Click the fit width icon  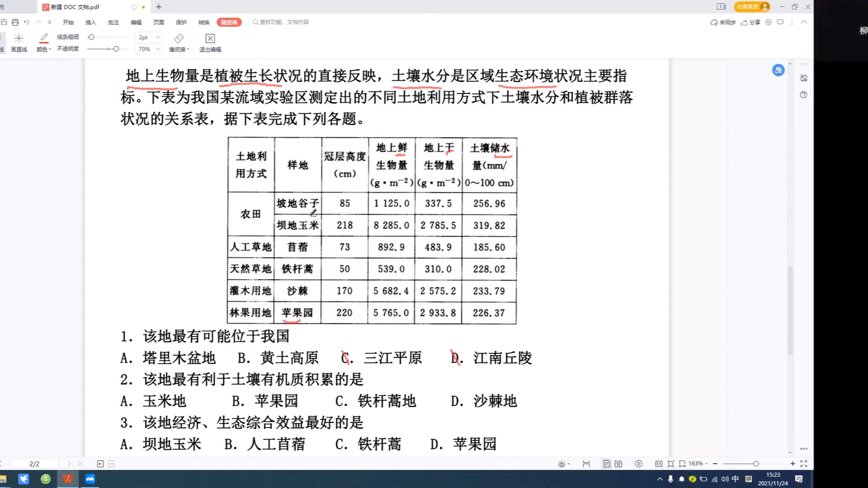pos(682,464)
